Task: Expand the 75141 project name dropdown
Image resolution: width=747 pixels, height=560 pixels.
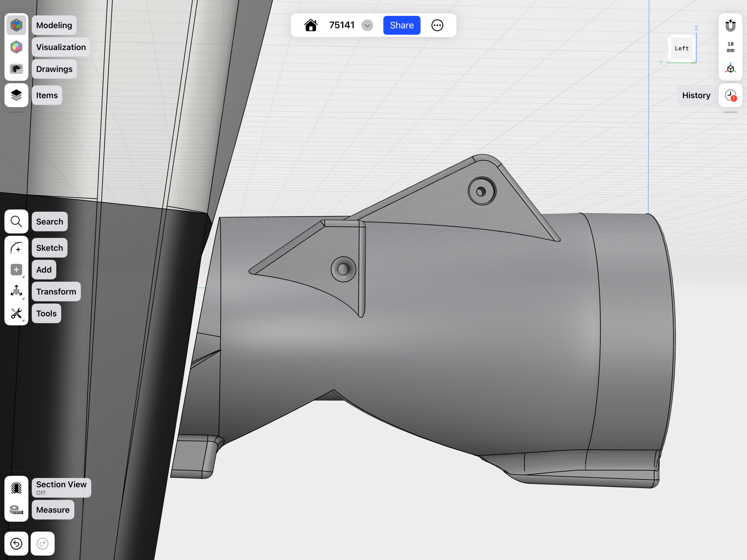Action: click(367, 25)
